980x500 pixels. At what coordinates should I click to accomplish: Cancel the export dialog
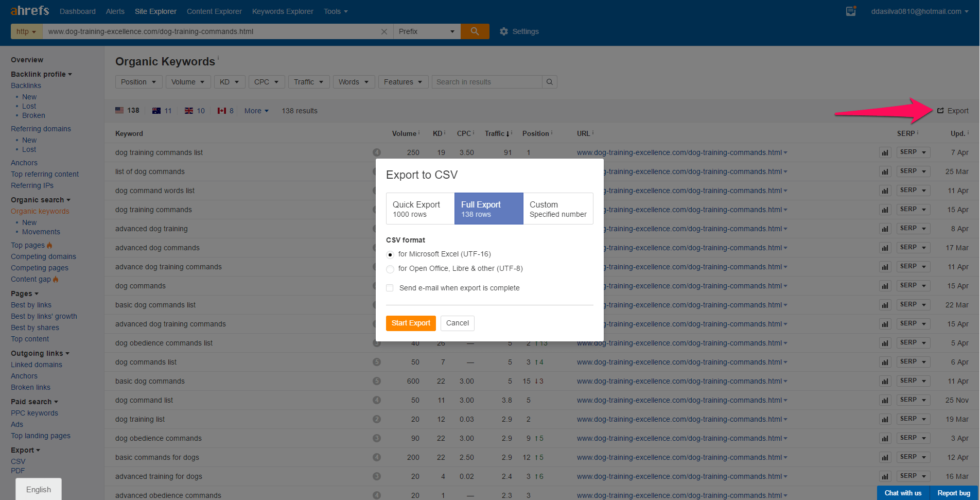pos(457,323)
